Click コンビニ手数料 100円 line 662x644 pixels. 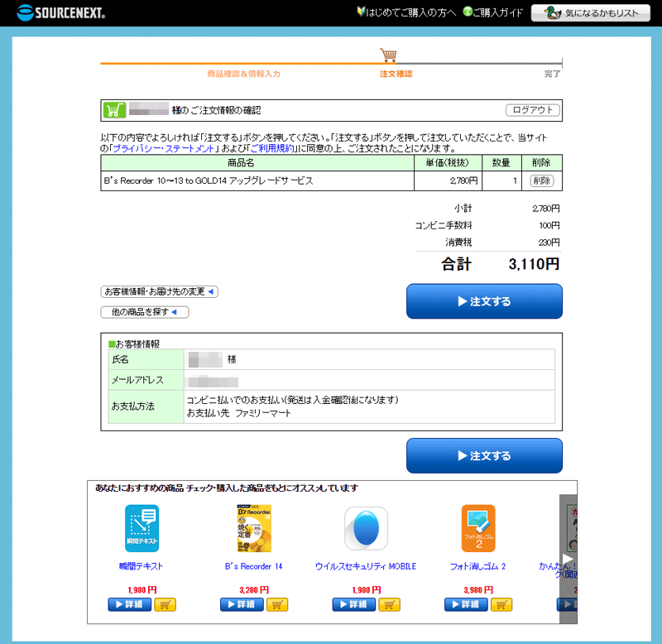click(487, 225)
